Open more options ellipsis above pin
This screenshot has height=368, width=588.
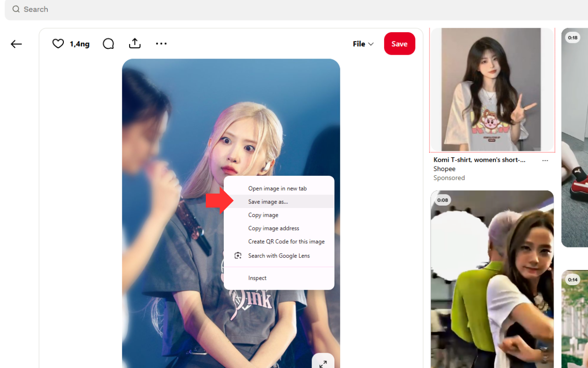pos(161,44)
